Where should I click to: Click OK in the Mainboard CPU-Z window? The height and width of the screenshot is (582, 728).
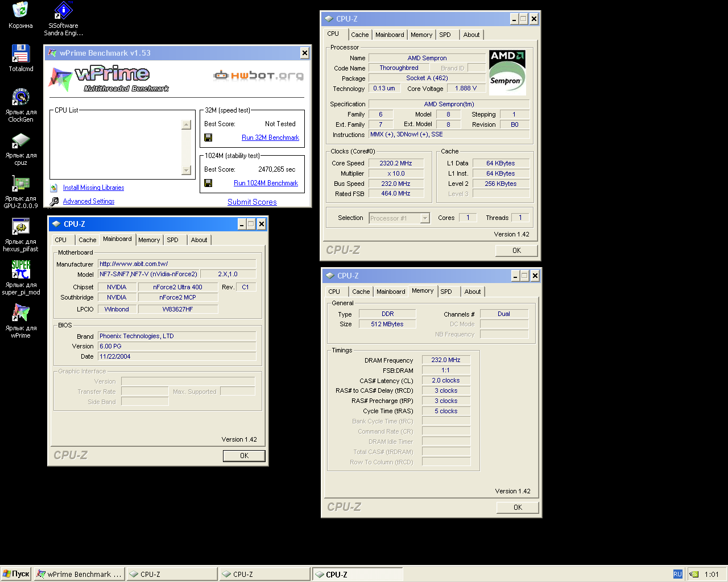[244, 456]
